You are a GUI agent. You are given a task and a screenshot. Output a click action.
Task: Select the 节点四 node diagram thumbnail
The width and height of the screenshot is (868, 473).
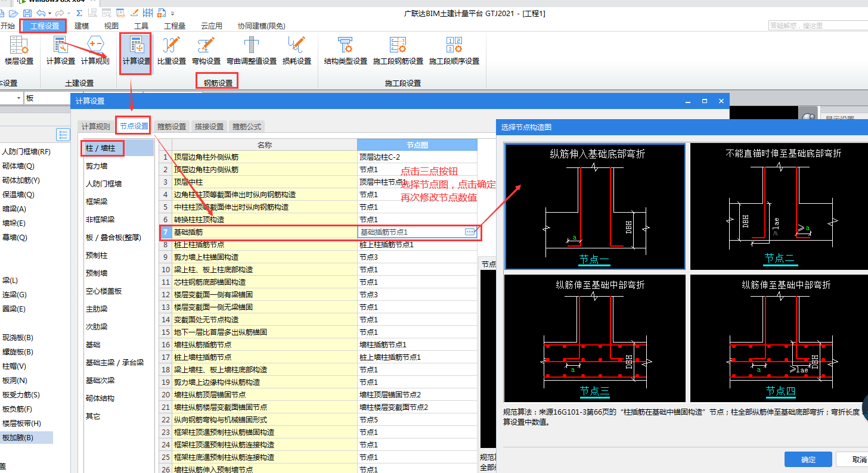coord(779,338)
